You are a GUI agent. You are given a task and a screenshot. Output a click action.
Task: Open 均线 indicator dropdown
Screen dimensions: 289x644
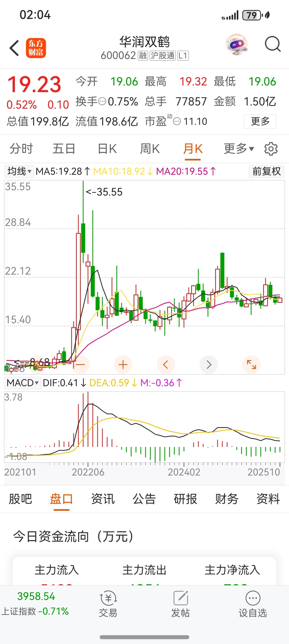19,171
